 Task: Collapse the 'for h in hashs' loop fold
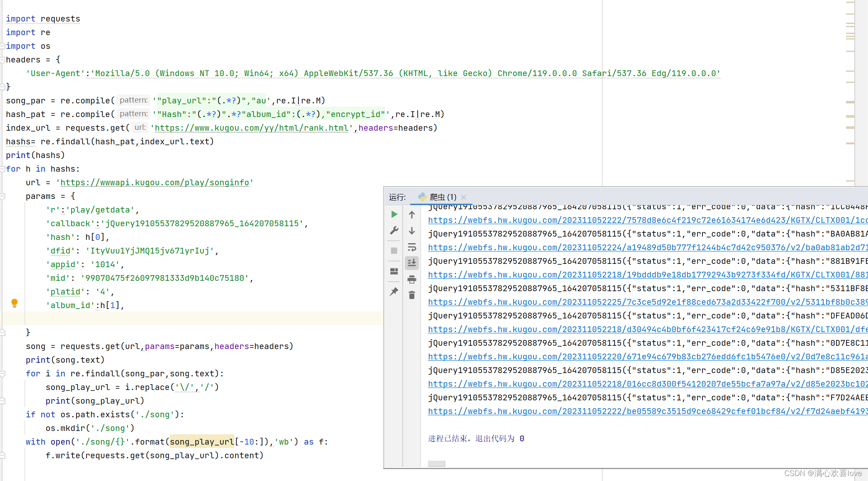point(2,169)
